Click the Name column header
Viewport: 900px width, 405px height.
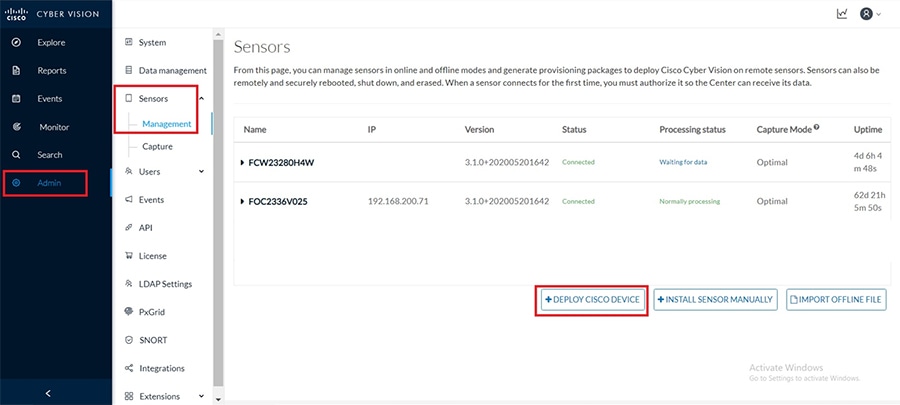click(255, 130)
